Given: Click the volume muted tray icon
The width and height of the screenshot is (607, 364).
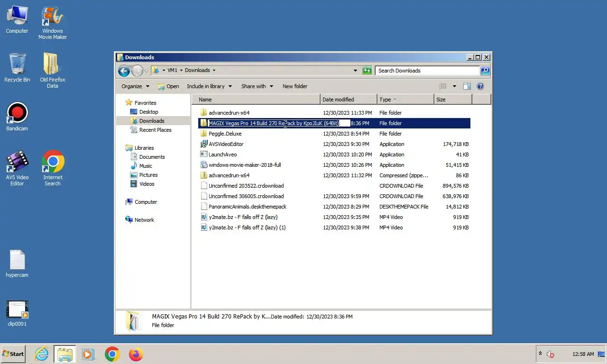Looking at the screenshot, I should [x=551, y=354].
